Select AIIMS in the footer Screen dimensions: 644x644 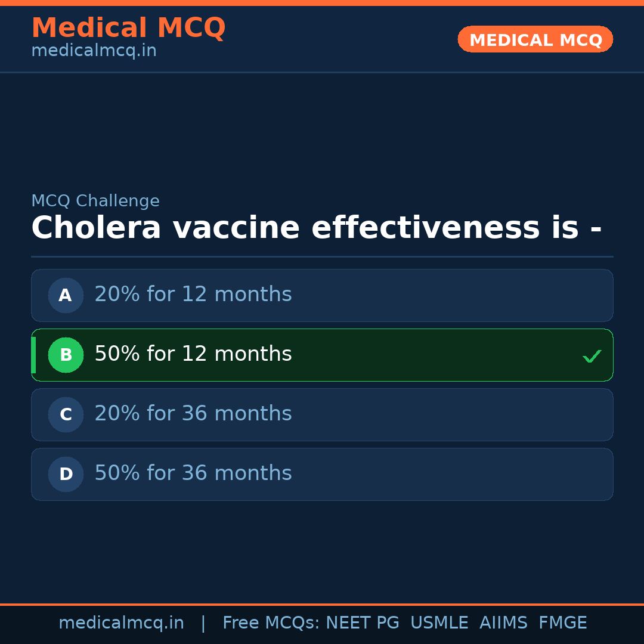[x=503, y=623]
